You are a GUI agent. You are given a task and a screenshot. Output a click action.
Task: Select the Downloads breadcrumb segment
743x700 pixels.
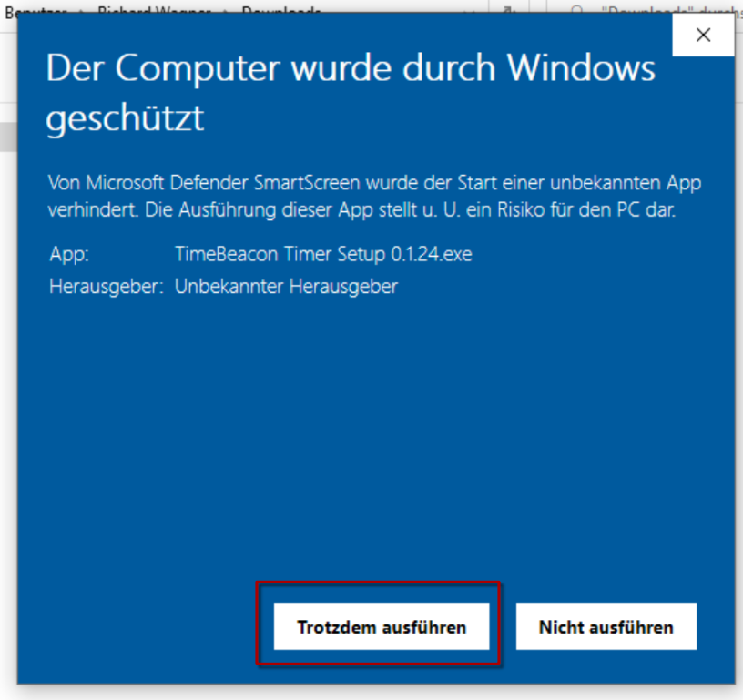(x=281, y=9)
